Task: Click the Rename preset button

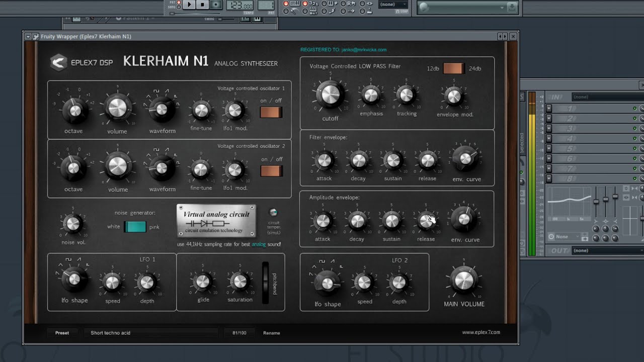Action: [x=272, y=333]
